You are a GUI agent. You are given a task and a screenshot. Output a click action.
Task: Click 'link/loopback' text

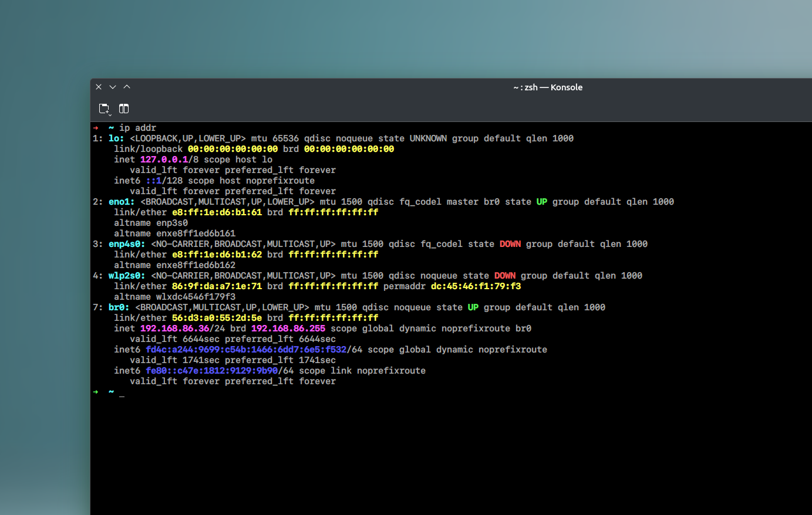point(148,149)
